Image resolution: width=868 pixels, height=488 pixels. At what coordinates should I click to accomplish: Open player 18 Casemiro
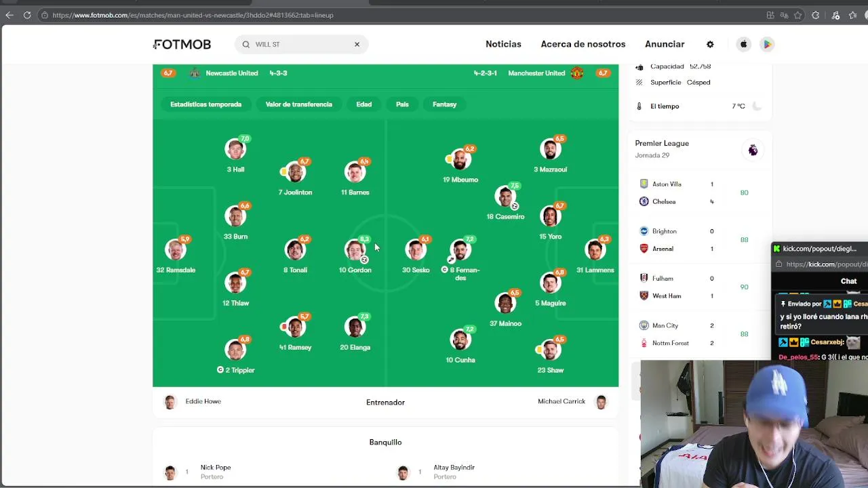tap(505, 201)
